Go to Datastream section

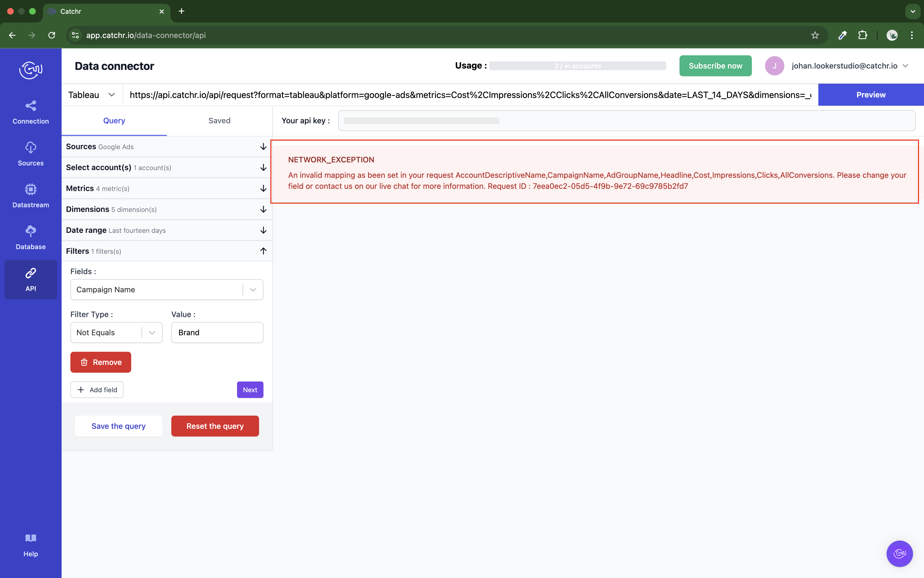click(x=31, y=196)
